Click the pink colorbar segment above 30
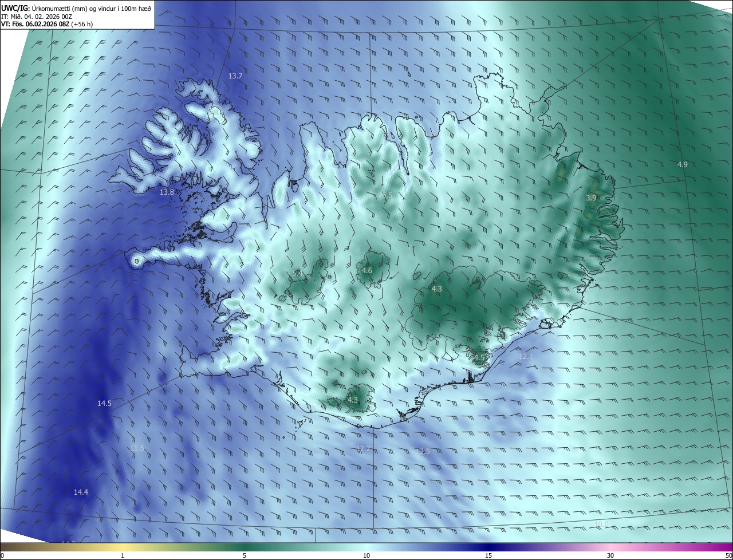 pyautogui.click(x=610, y=547)
